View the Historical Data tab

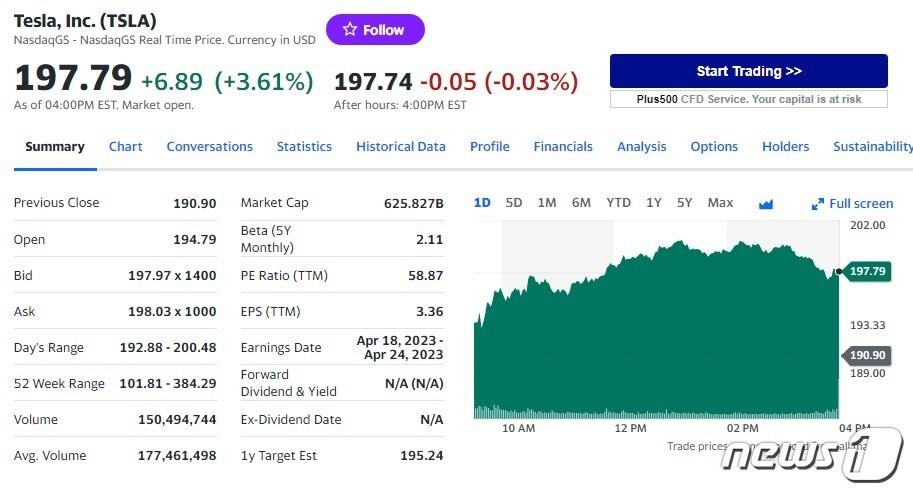click(x=401, y=146)
